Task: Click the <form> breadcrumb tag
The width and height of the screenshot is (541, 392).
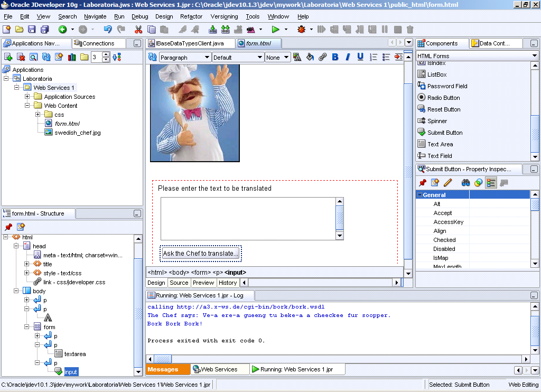Action: point(200,272)
